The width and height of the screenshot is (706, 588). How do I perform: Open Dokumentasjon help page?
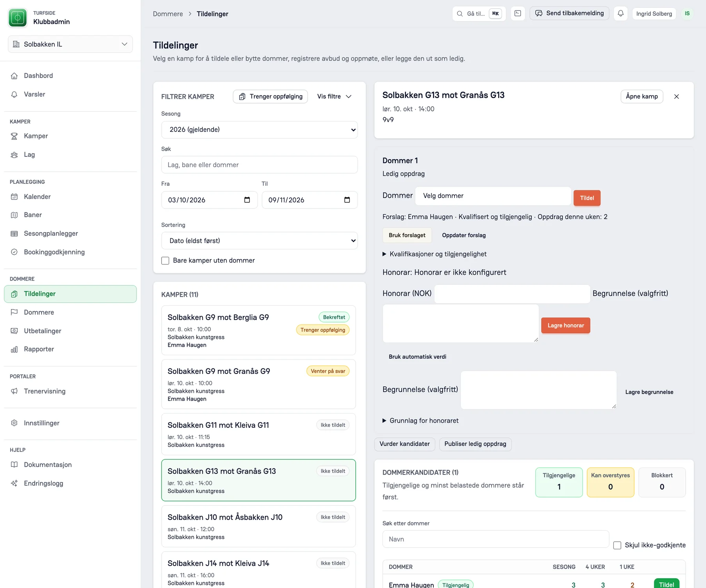[x=70, y=465]
